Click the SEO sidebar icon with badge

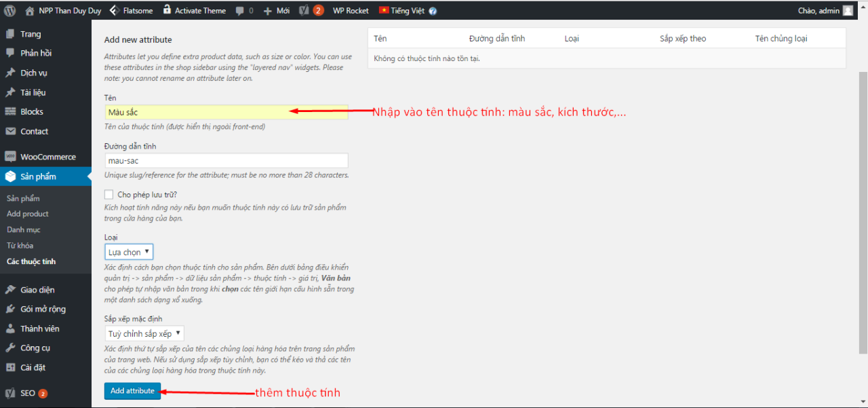click(9, 392)
